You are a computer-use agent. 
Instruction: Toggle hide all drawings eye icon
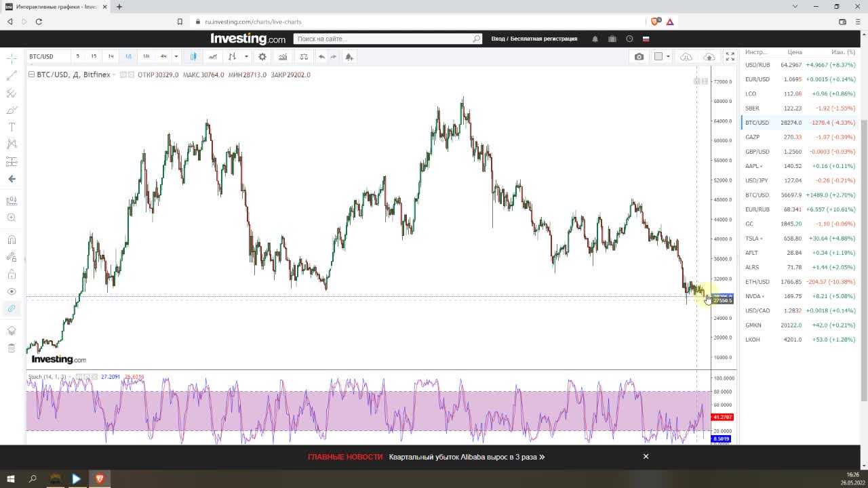tap(12, 291)
